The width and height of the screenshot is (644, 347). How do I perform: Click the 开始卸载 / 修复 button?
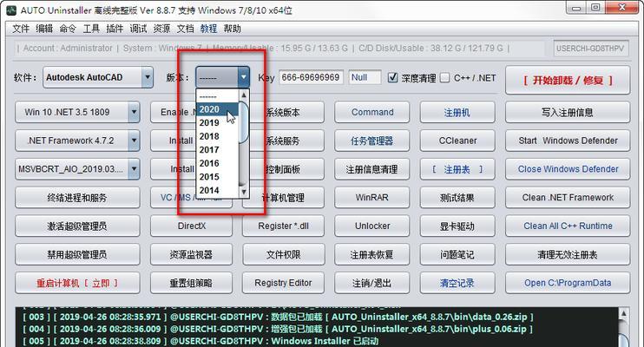(x=568, y=80)
